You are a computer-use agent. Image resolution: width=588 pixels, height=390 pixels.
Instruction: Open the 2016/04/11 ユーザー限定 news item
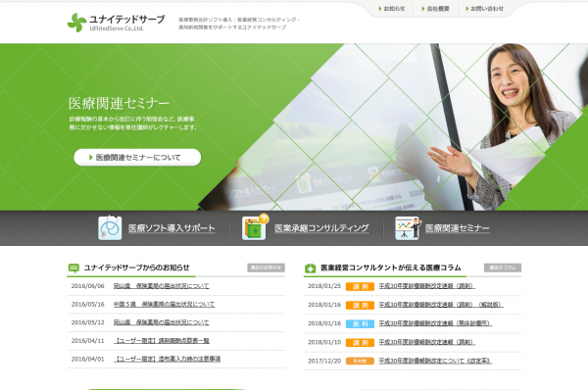click(x=162, y=341)
